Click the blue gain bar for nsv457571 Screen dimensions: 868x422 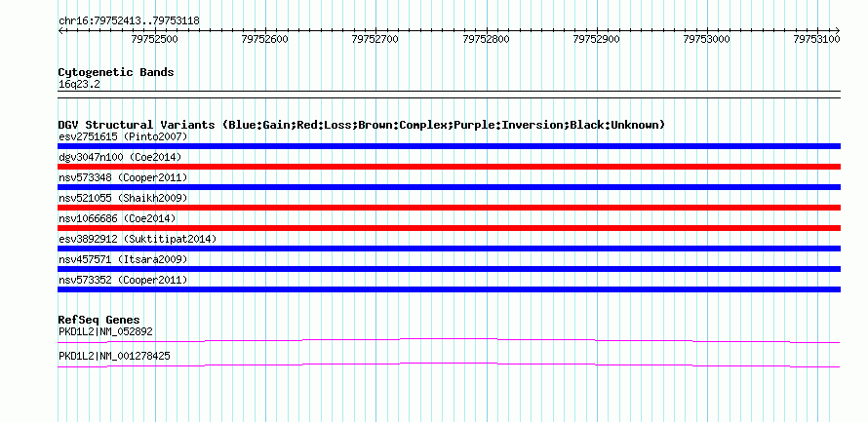pyautogui.click(x=449, y=269)
